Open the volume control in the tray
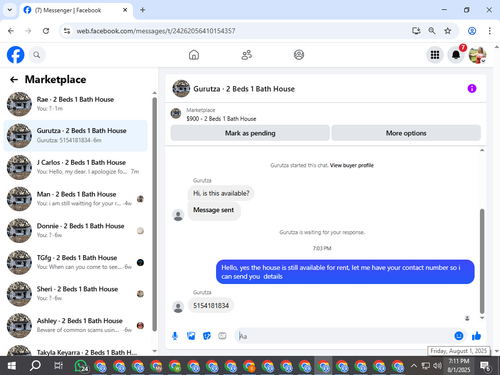500x375 pixels. 437,366
